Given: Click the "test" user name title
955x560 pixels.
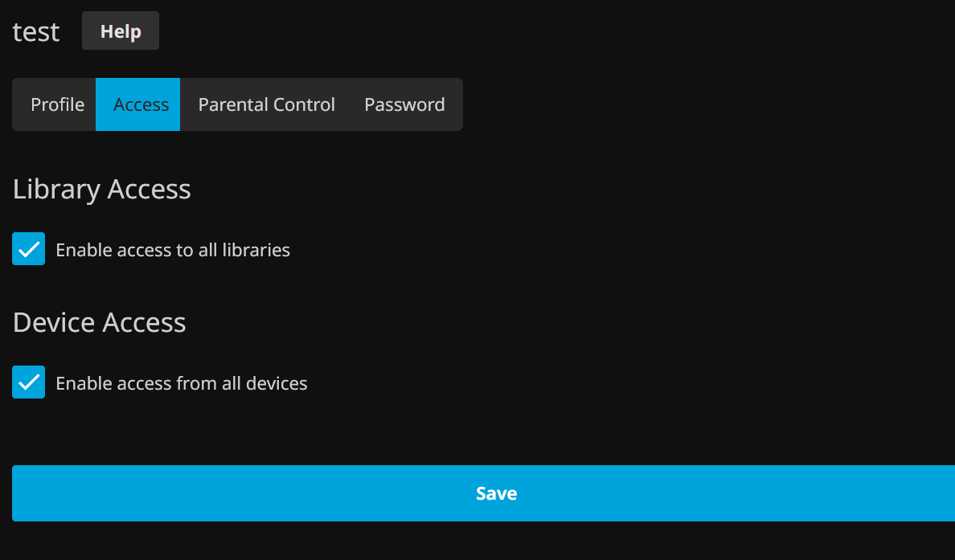Looking at the screenshot, I should [36, 32].
